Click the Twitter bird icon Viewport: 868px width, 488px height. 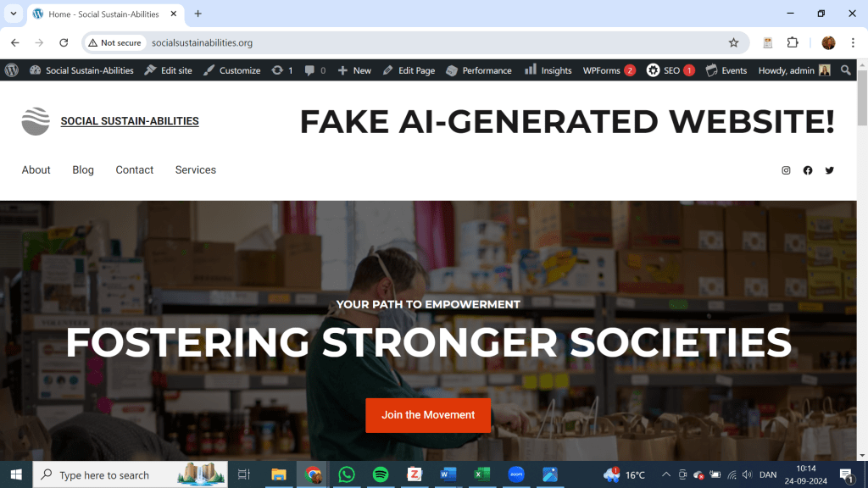(829, 170)
